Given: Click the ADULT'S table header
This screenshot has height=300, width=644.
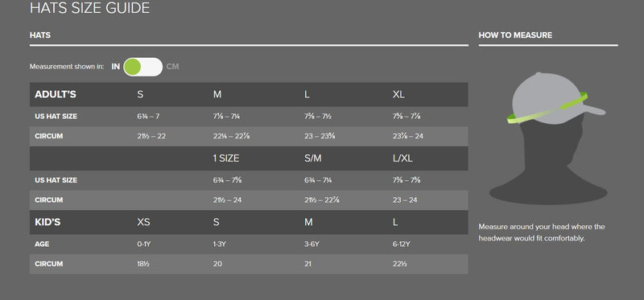Looking at the screenshot, I should (56, 94).
